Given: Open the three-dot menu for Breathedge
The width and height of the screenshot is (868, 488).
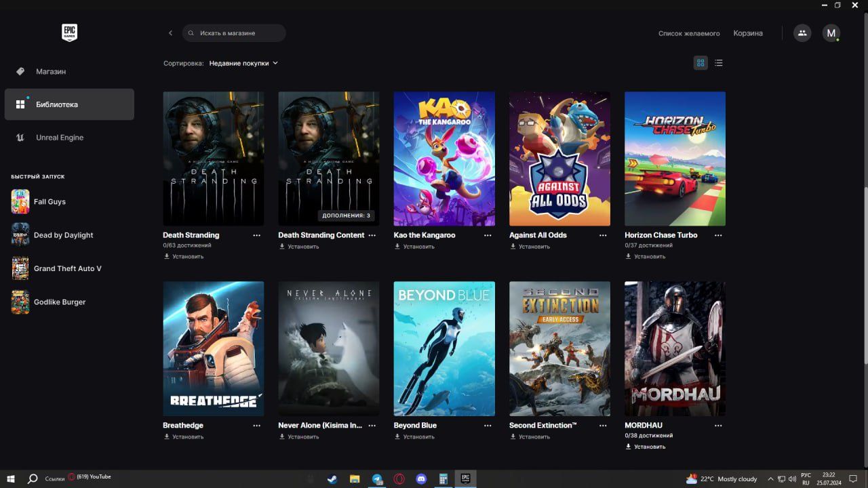Looking at the screenshot, I should [x=257, y=426].
